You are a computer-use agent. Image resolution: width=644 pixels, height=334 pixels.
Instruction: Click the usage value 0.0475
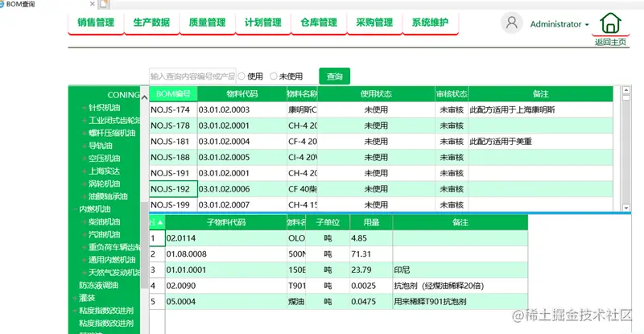364,302
